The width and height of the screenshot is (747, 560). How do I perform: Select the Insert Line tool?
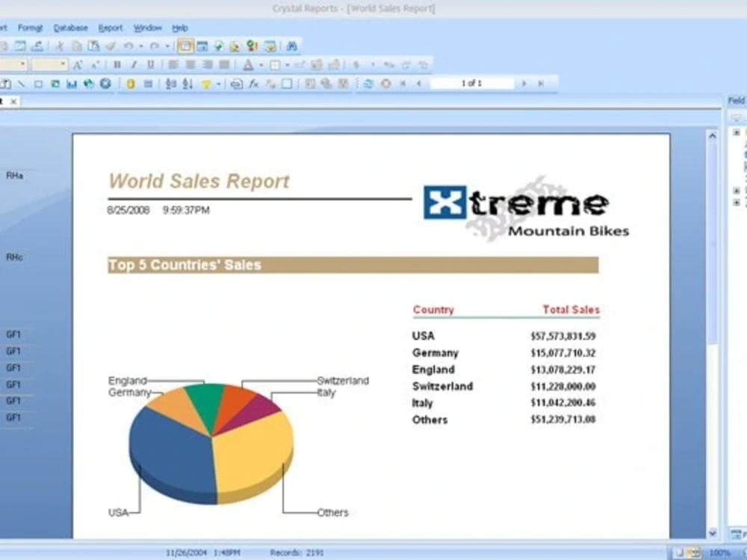22,84
